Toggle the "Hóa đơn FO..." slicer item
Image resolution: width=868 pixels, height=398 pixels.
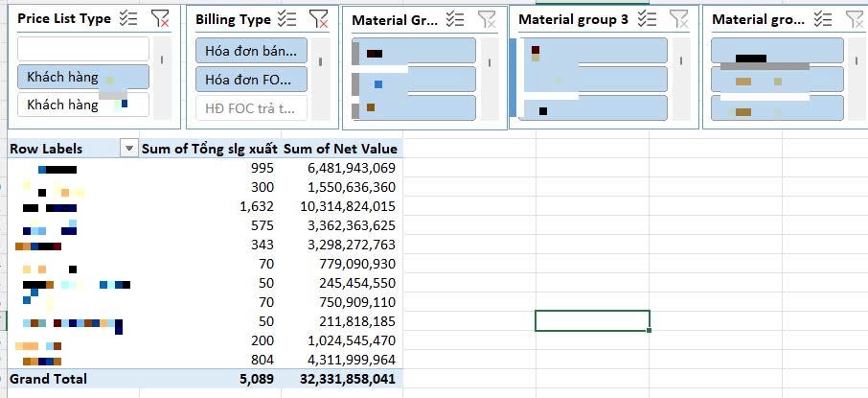coord(251,80)
